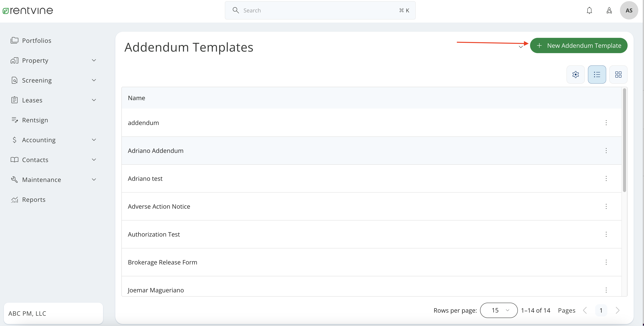The image size is (644, 326).
Task: Click the announcements megaphone icon
Action: 609,10
